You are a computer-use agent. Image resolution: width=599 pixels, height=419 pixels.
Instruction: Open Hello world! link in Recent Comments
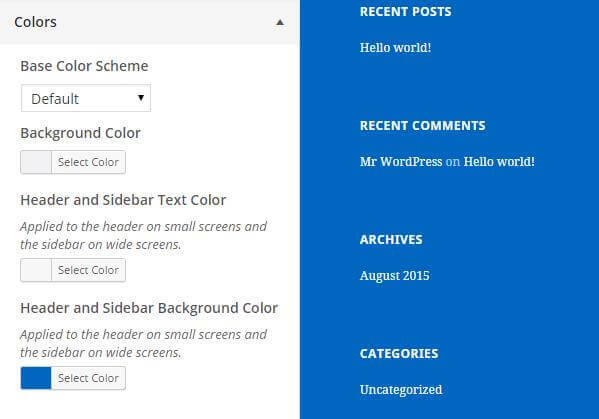pos(499,162)
